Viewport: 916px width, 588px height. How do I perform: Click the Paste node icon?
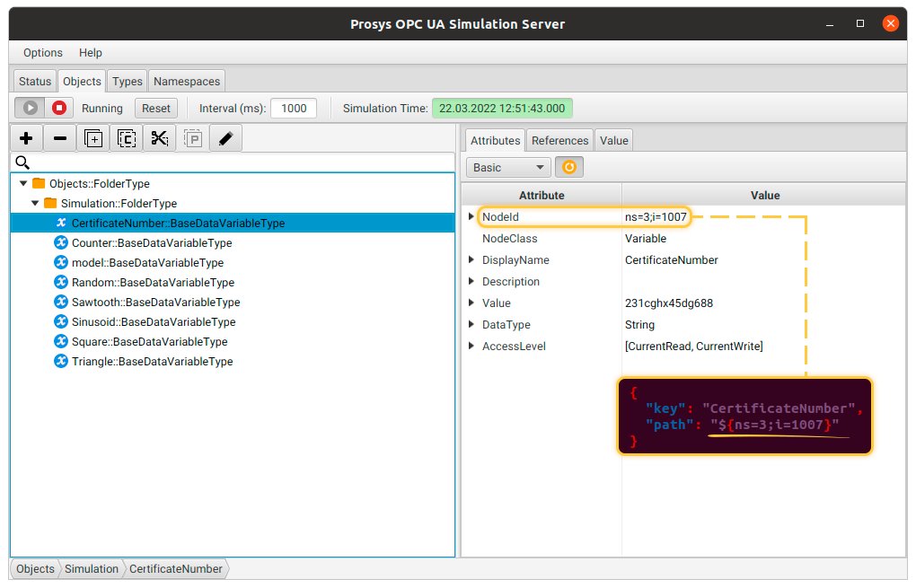click(193, 138)
